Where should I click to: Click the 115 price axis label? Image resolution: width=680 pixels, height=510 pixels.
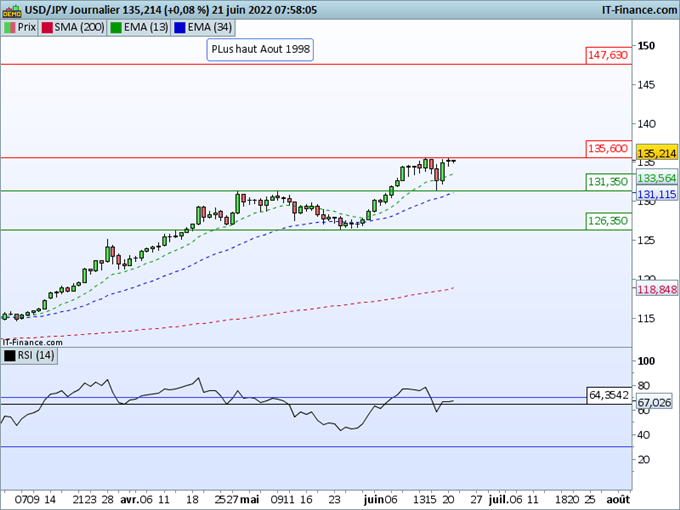click(x=646, y=319)
